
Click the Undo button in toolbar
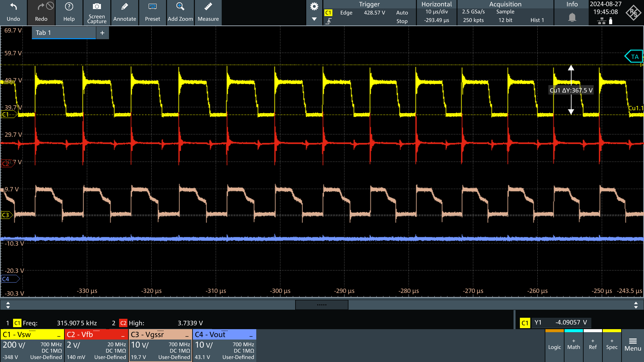(13, 12)
